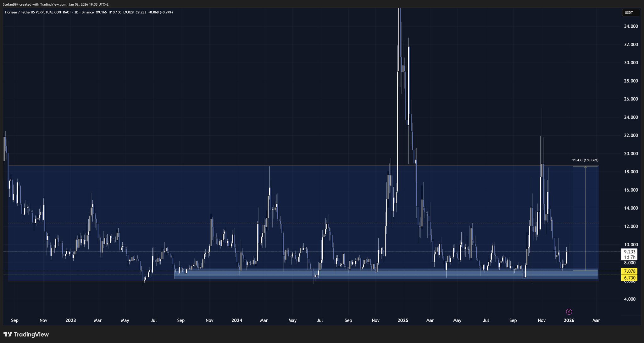This screenshot has width=644, height=343.
Task: Click the 2024 label on time axis
Action: click(236, 320)
